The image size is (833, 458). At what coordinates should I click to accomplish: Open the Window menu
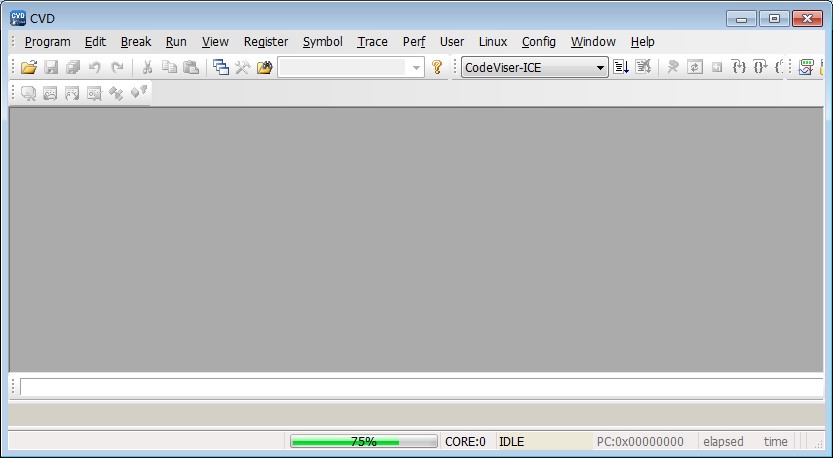593,41
